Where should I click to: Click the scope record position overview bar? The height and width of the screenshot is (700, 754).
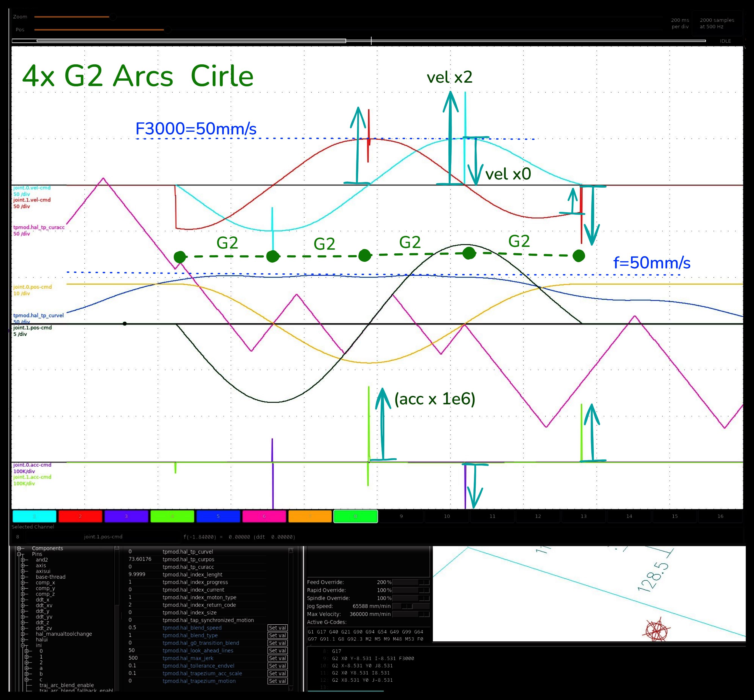(x=359, y=41)
